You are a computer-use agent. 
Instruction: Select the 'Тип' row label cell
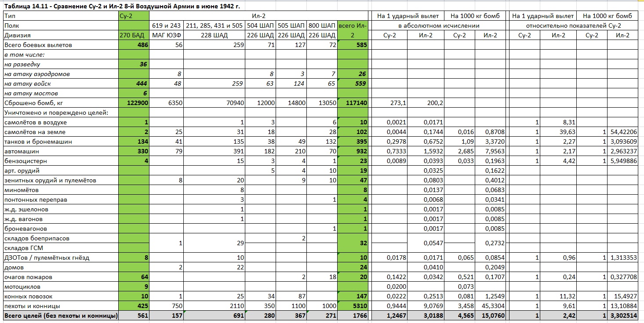61,16
